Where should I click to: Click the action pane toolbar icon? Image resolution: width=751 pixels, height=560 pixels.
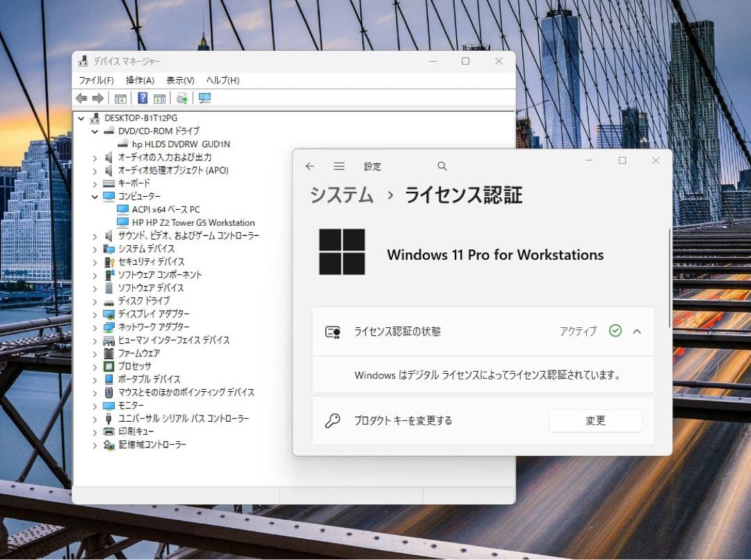tap(159, 99)
